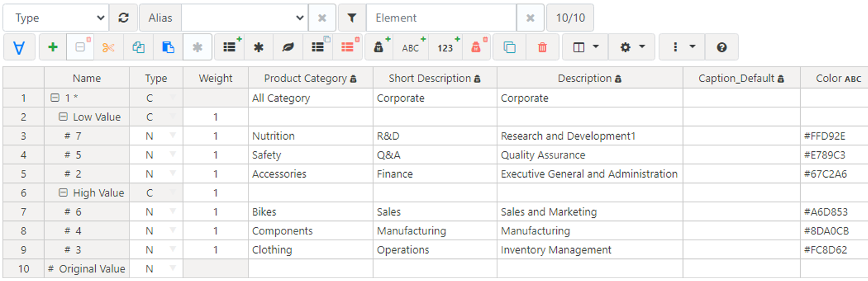Select row number 1 header

click(24, 98)
